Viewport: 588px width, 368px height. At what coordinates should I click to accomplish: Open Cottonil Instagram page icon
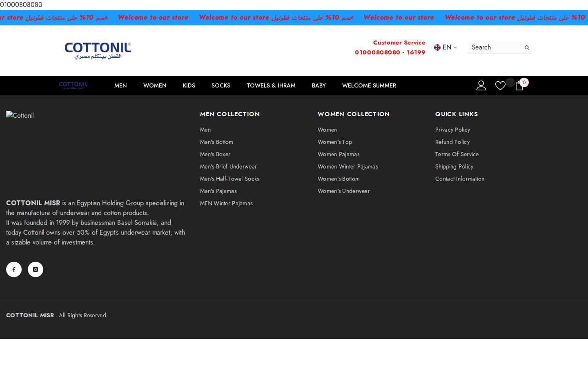pos(36,269)
